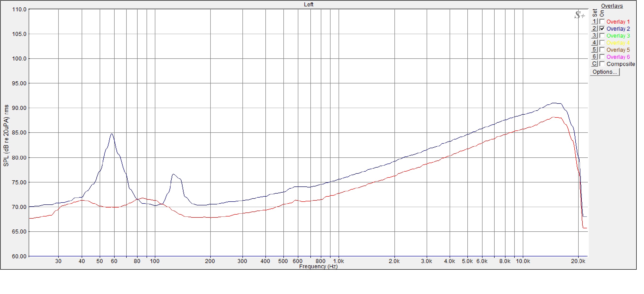Click the Overlays heading
This screenshot has height=294, width=644.
[x=612, y=6]
